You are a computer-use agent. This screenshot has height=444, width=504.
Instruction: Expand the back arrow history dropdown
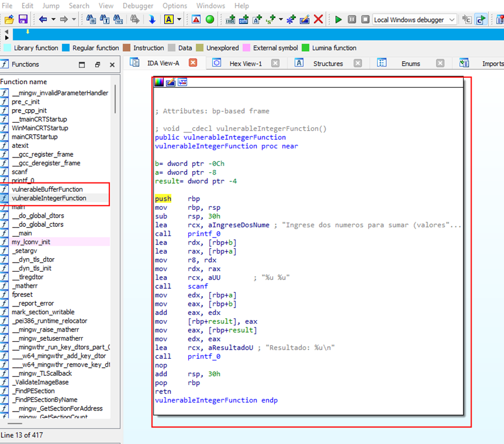53,19
